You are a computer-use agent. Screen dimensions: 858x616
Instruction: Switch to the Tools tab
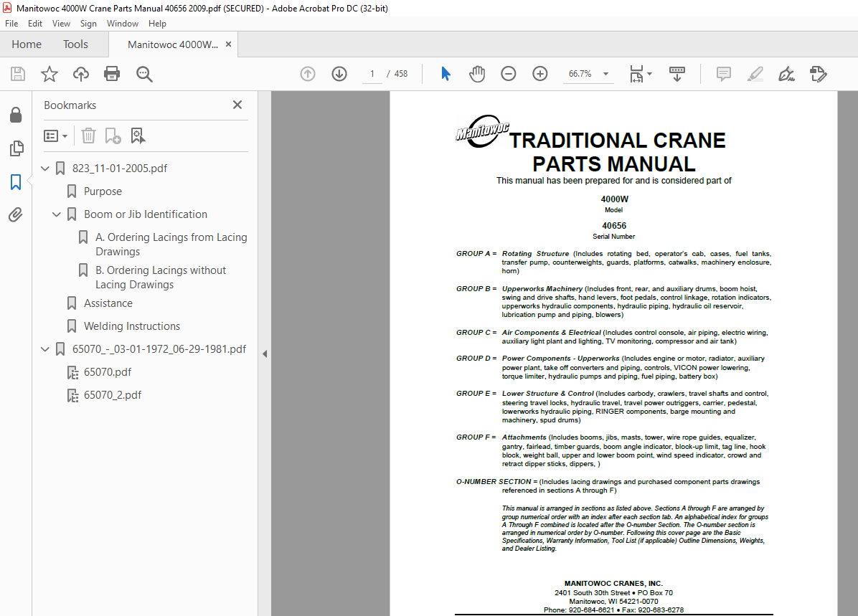[x=75, y=44]
